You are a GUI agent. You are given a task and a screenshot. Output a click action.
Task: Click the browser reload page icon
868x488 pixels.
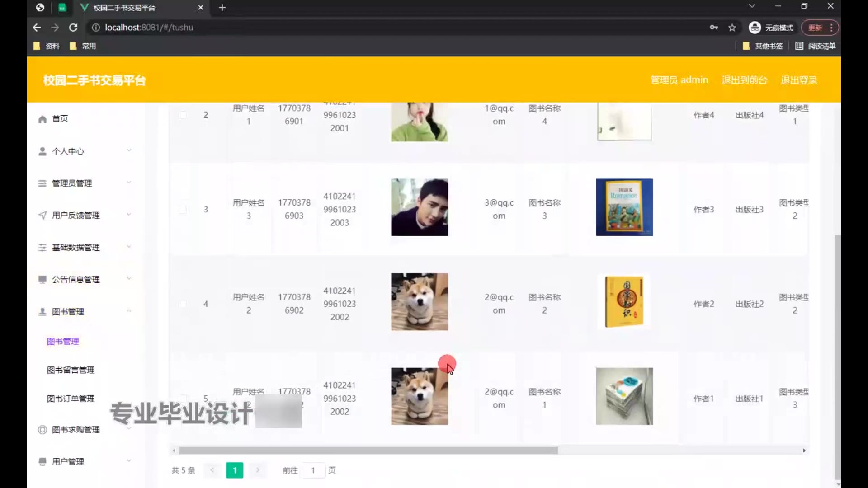(x=73, y=28)
